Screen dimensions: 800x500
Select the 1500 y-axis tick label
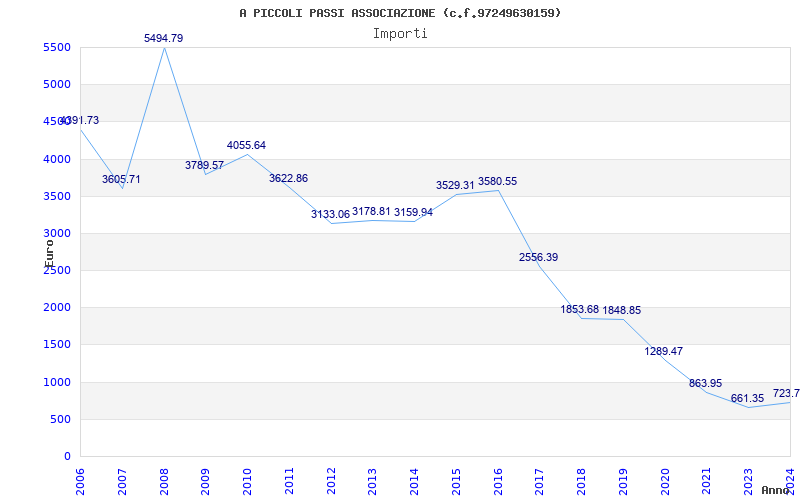57,344
